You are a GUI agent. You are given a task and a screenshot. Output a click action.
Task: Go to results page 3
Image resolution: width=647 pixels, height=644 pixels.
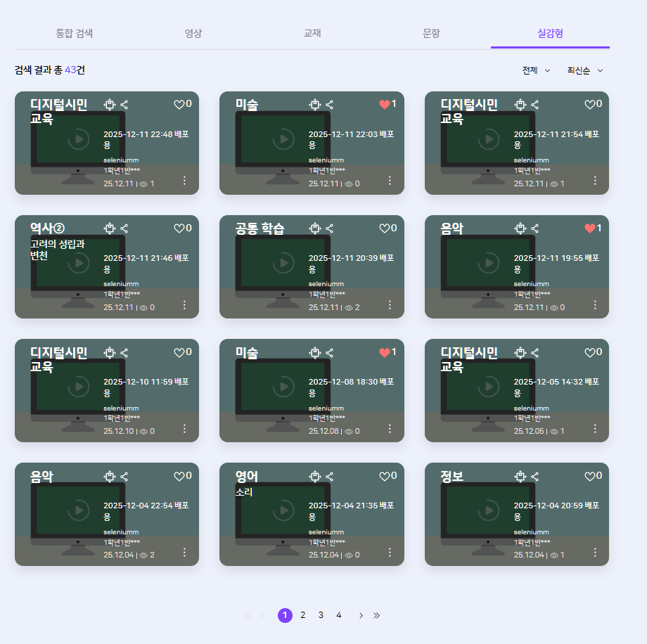coord(321,615)
